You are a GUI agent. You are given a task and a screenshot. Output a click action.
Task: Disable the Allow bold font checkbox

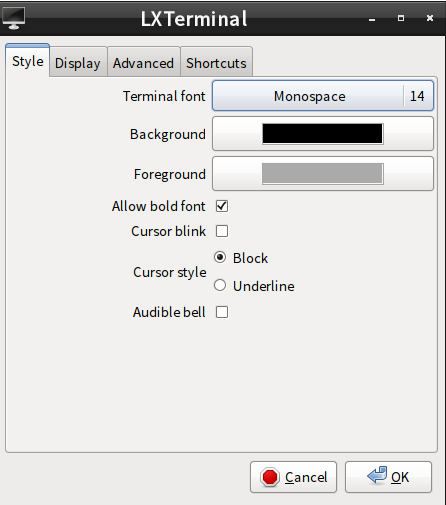click(x=222, y=206)
